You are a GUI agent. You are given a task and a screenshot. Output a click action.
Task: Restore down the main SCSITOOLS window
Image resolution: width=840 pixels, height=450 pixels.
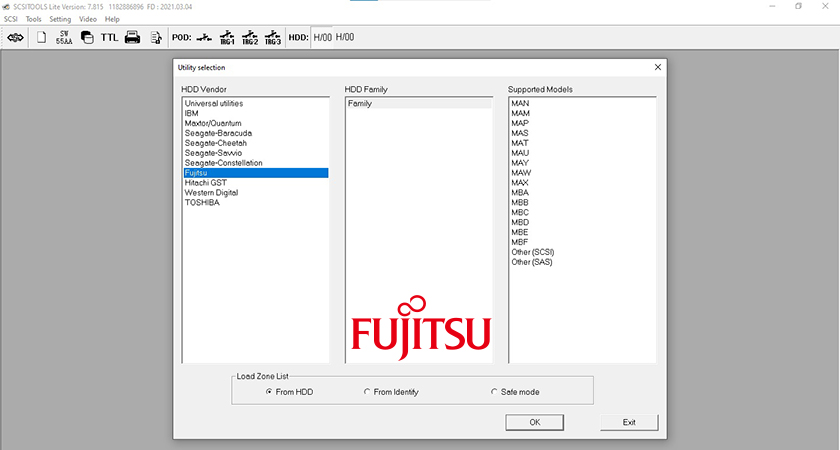click(799, 6)
